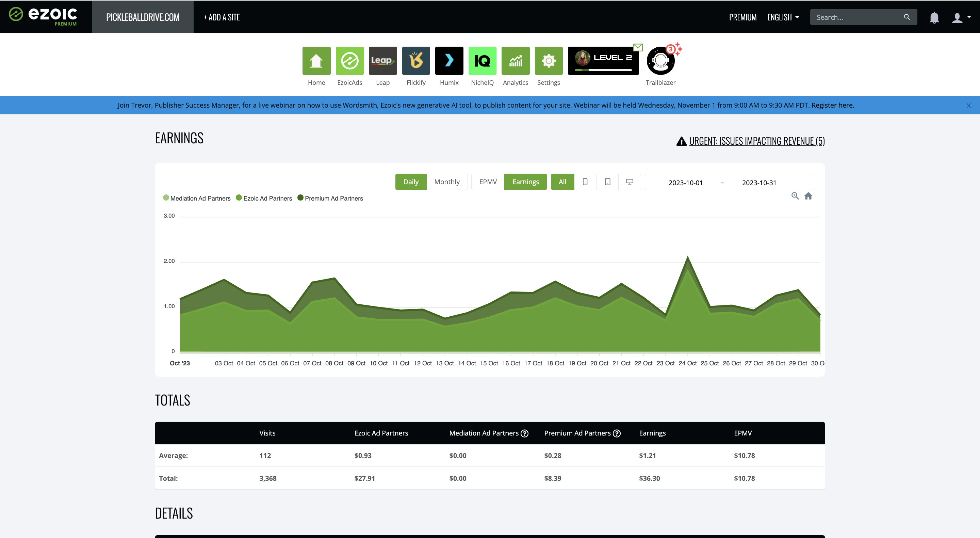The width and height of the screenshot is (980, 538).
Task: Open the NicheIQ icon
Action: pyautogui.click(x=482, y=61)
